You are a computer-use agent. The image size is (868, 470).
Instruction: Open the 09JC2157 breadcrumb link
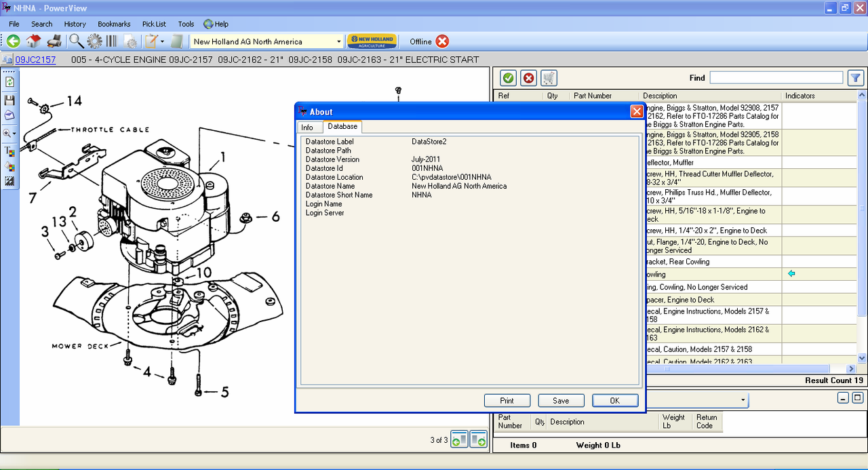click(x=36, y=60)
